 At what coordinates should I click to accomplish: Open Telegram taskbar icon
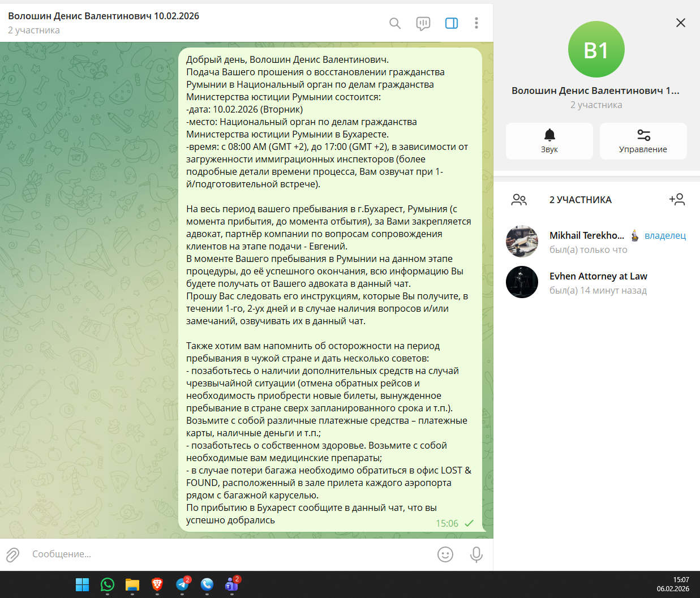coord(182,584)
